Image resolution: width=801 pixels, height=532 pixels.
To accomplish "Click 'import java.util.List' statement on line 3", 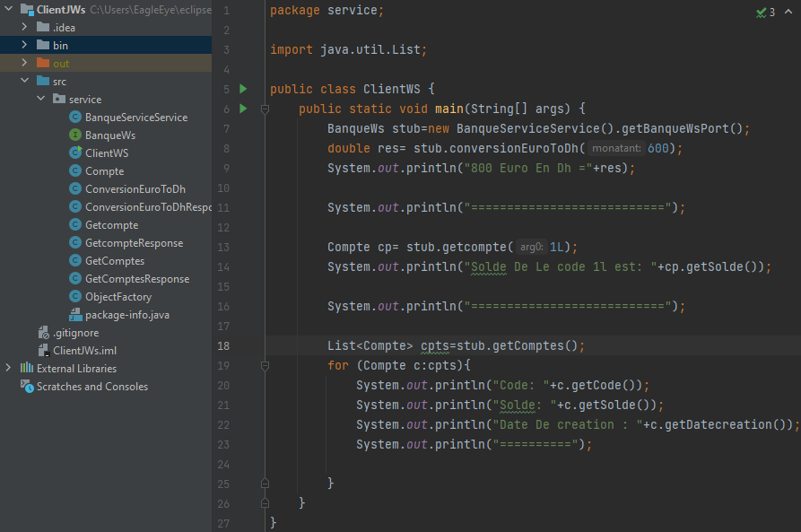I will (348, 49).
